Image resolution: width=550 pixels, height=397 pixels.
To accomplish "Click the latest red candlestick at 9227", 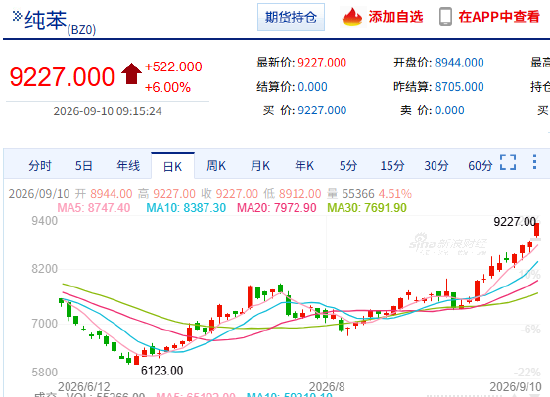I will 536,230.
